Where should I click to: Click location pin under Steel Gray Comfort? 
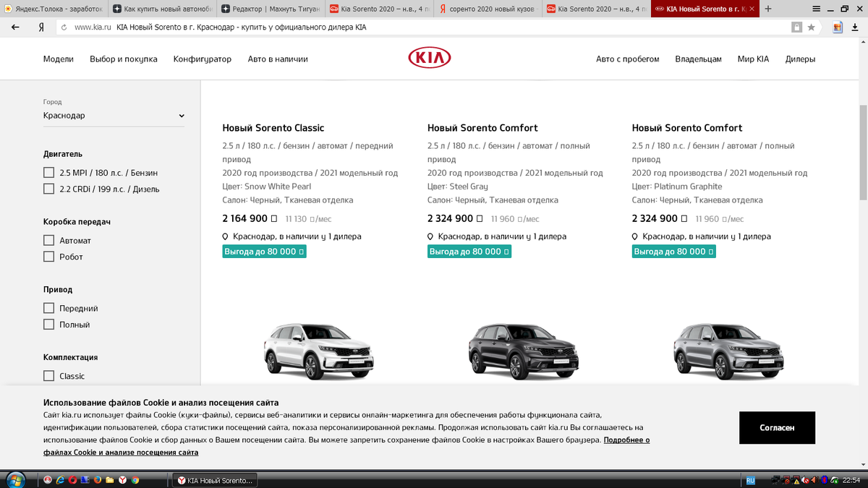pos(430,236)
